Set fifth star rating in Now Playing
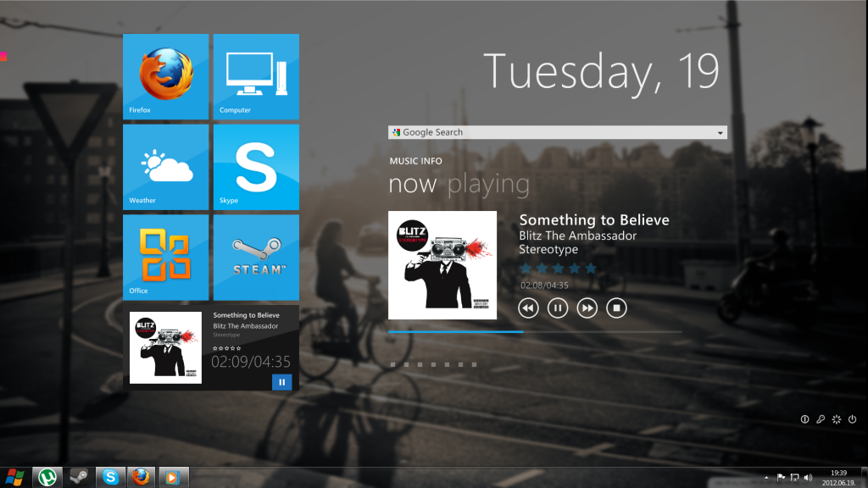 [591, 269]
